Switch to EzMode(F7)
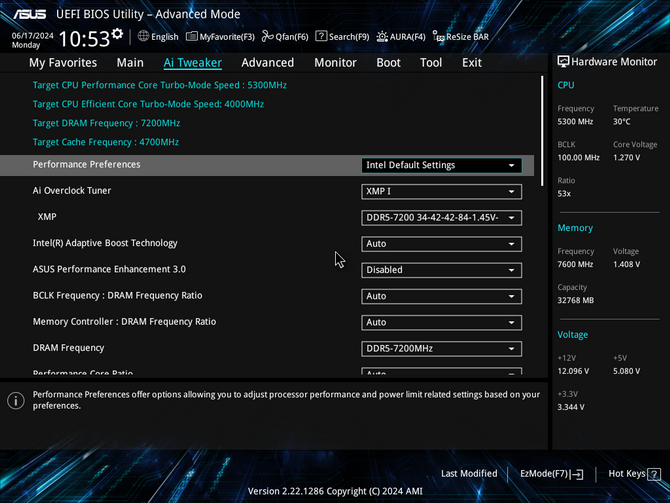This screenshot has height=503, width=670. [551, 474]
